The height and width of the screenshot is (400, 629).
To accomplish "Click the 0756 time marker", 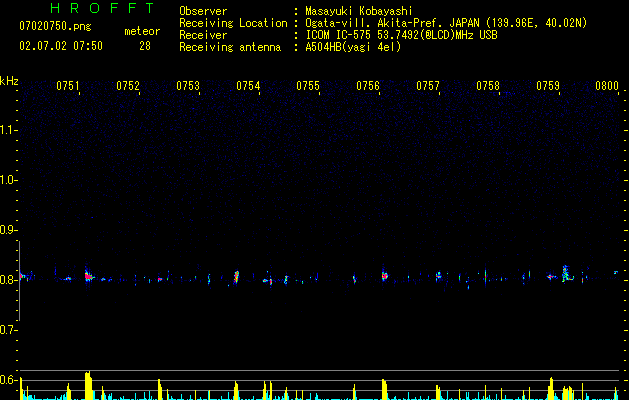I will click(x=368, y=86).
